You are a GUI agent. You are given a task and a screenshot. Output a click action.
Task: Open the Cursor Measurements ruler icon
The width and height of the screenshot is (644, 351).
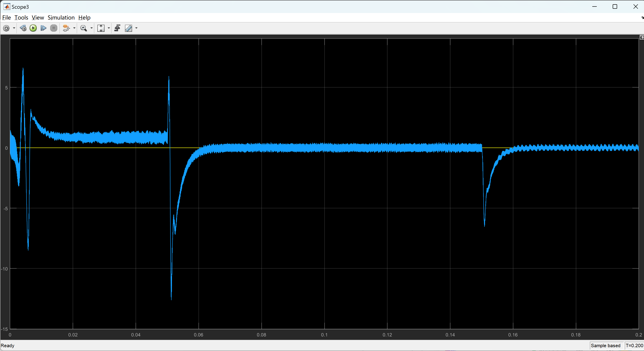129,28
